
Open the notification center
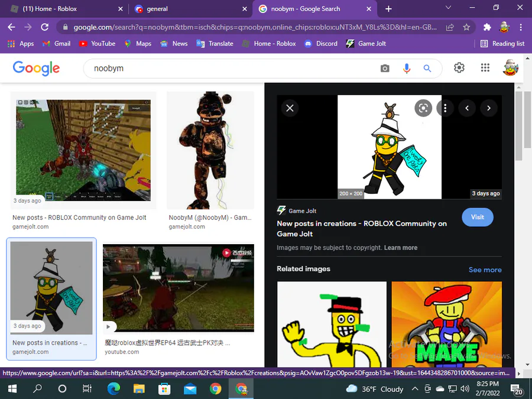516,389
